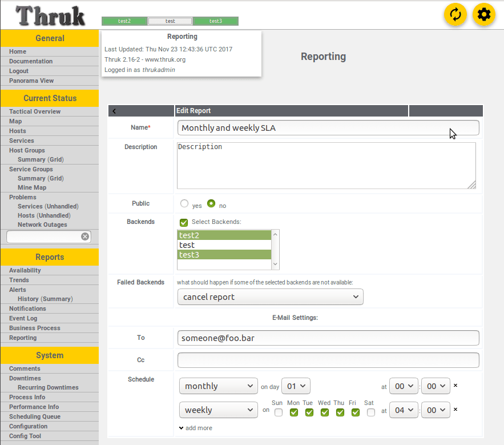Open the weekly schedule type dropdown
Screen dimensions: 504x445
tap(219, 410)
